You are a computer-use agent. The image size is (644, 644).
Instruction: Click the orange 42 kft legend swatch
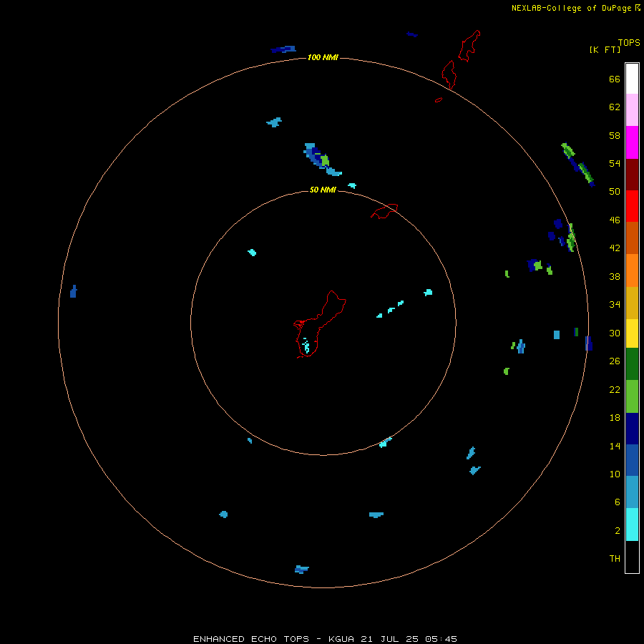pos(632,270)
